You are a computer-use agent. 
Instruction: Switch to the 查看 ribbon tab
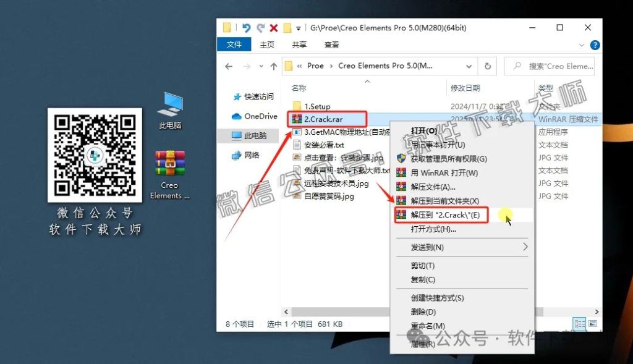331,44
